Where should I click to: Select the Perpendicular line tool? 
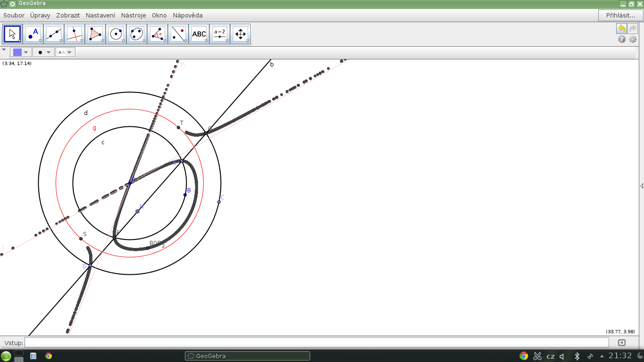tap(74, 34)
